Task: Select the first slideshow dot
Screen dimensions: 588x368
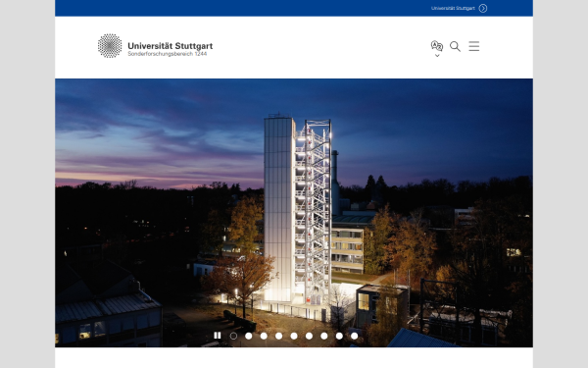Action: (x=233, y=336)
